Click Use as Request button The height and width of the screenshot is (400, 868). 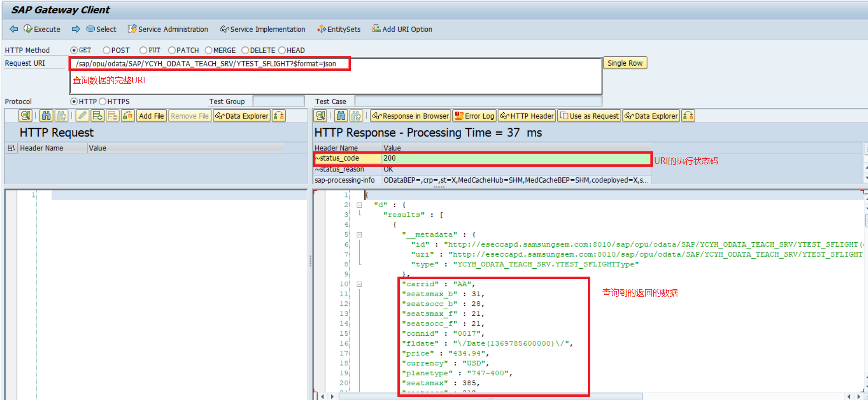coord(589,116)
